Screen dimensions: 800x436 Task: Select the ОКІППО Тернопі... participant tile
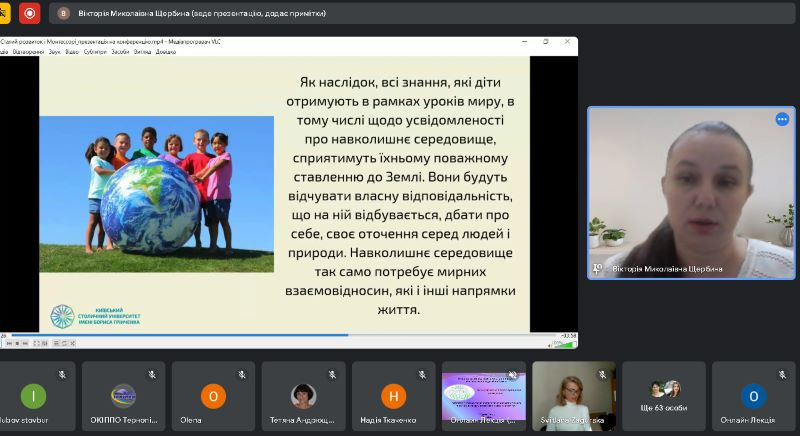pos(123,396)
